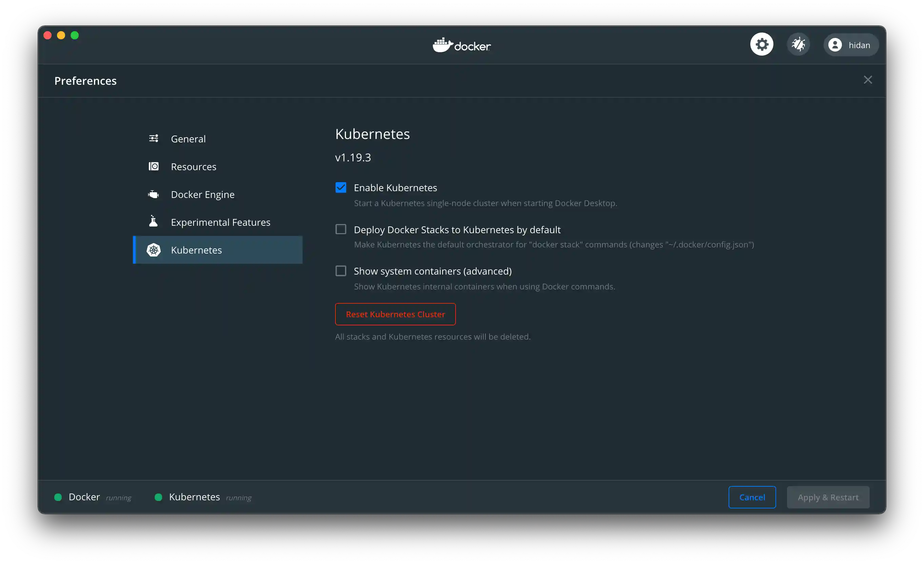The width and height of the screenshot is (924, 564).
Task: Click Reset Kubernetes Cluster
Action: click(395, 314)
